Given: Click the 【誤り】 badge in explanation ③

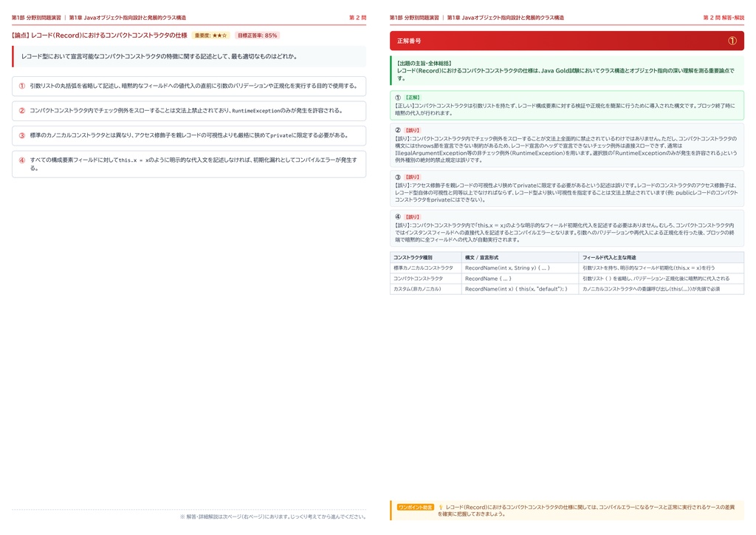Looking at the screenshot, I should (x=412, y=177).
